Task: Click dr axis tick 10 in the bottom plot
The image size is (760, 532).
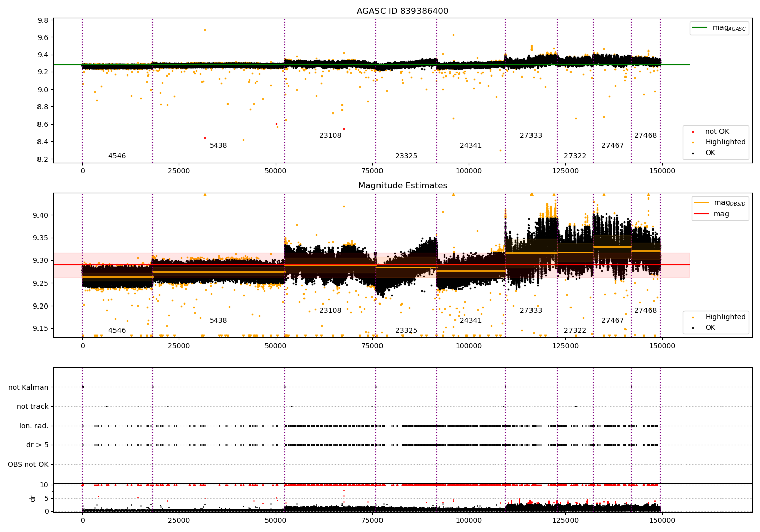Action: (44, 485)
